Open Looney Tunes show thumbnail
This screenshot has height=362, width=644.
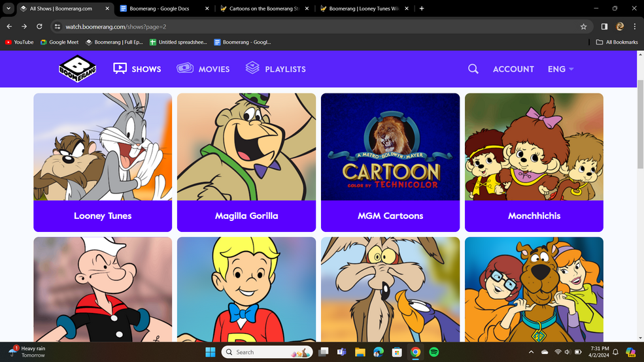point(103,147)
